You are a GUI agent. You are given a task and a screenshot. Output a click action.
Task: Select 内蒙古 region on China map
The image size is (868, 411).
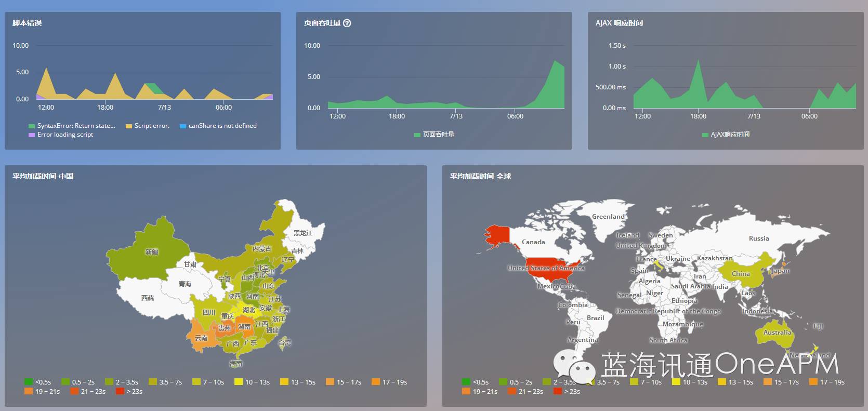tap(262, 248)
